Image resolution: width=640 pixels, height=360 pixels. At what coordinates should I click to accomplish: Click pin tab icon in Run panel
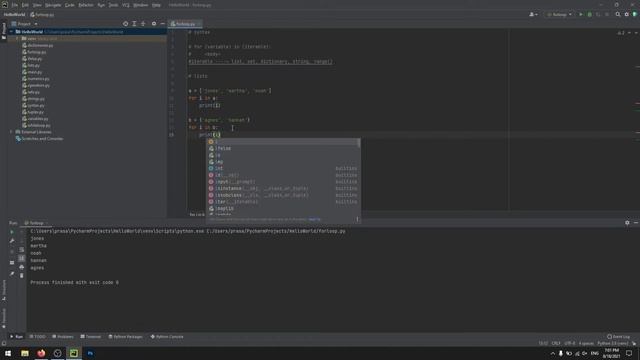tap(12, 273)
